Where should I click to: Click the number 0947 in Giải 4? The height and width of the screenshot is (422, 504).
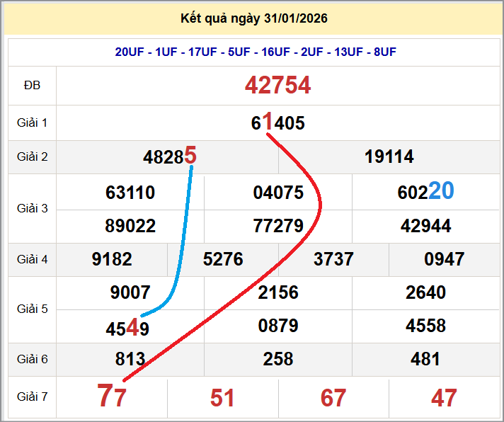(445, 259)
